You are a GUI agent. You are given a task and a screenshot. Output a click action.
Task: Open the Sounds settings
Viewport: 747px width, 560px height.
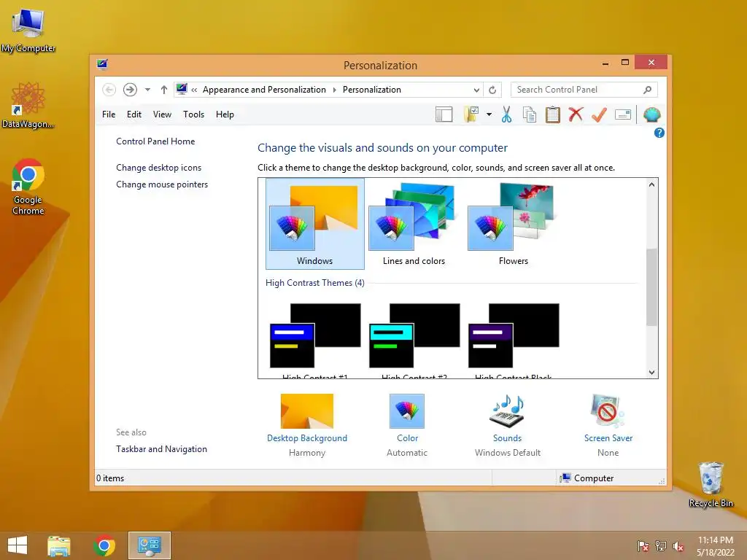pyautogui.click(x=508, y=425)
